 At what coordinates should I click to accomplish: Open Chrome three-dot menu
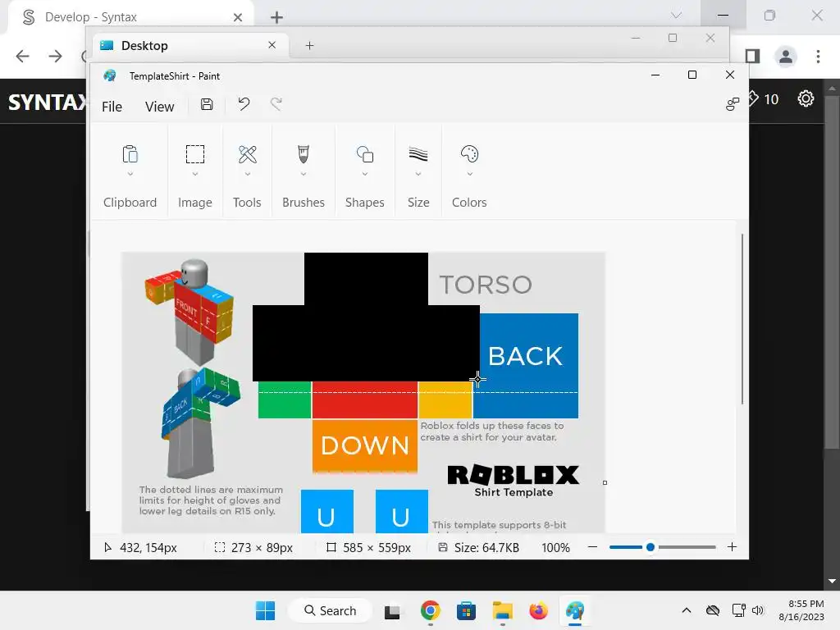818,57
